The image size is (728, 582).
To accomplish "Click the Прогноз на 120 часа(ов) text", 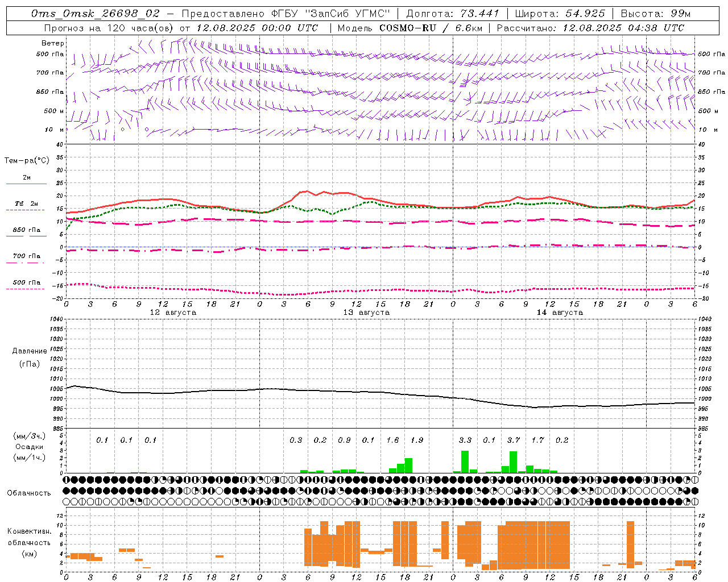I will point(109,27).
